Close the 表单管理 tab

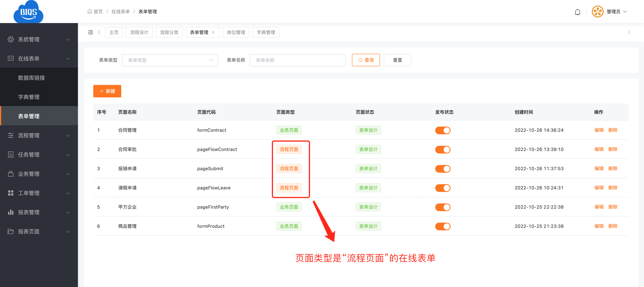click(x=213, y=32)
